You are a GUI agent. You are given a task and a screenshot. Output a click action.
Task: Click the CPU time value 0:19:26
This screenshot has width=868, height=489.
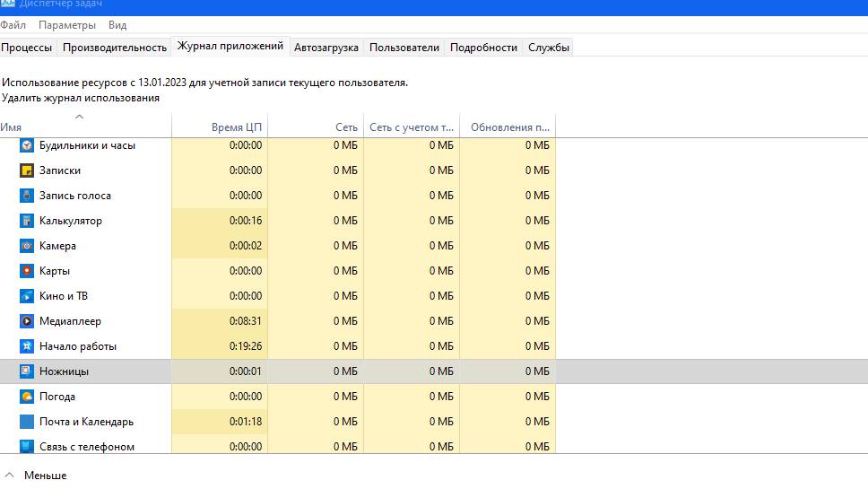pos(245,346)
